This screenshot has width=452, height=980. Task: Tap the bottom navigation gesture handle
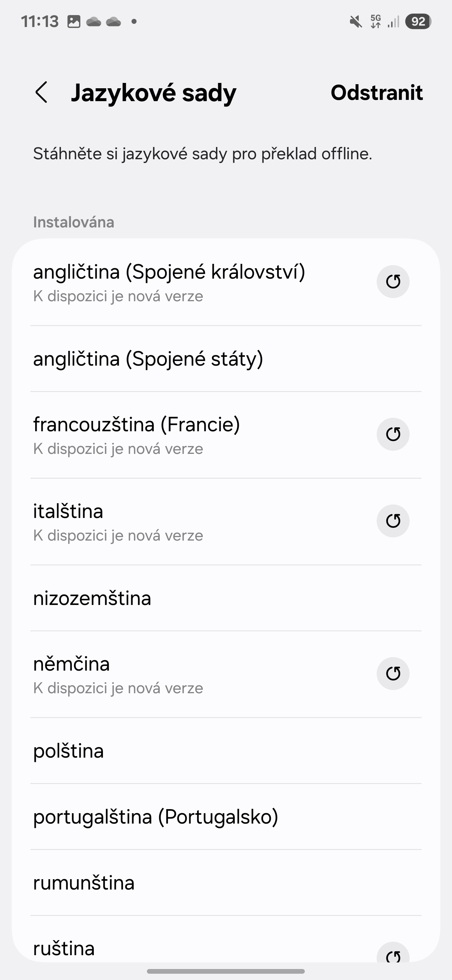point(226,971)
